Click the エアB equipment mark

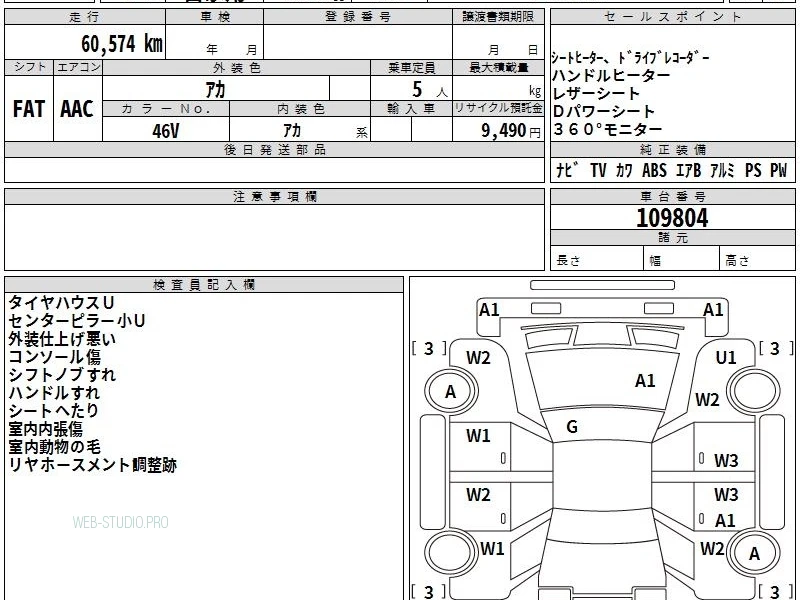pos(688,170)
